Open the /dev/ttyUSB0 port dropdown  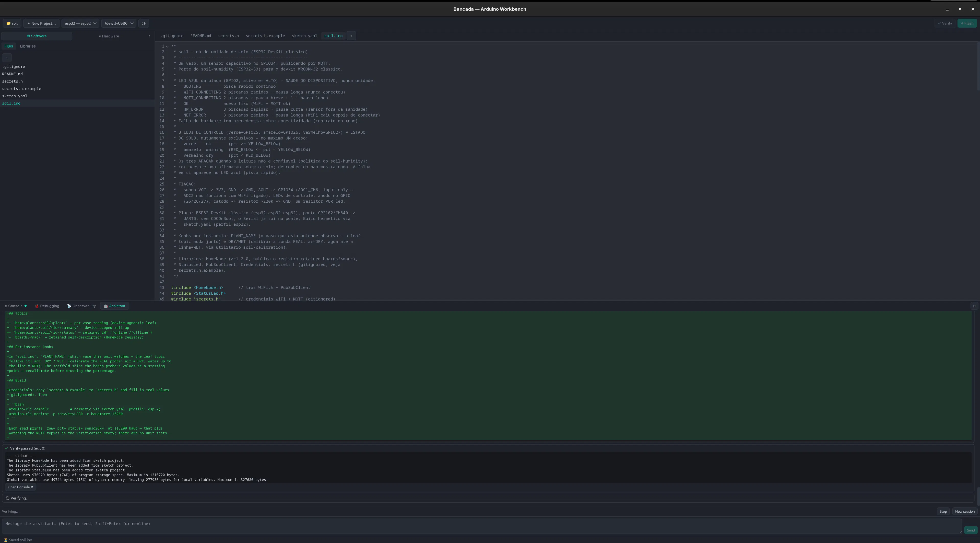[x=119, y=23]
